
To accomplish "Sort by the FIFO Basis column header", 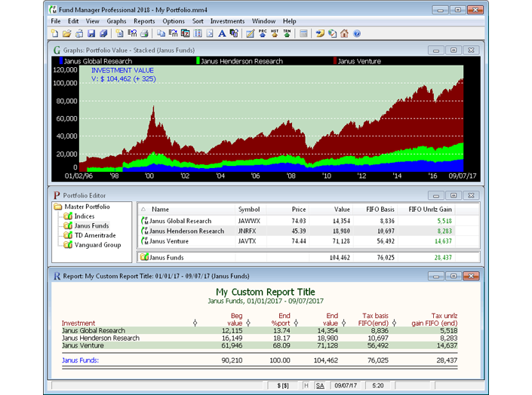I will tap(375, 210).
